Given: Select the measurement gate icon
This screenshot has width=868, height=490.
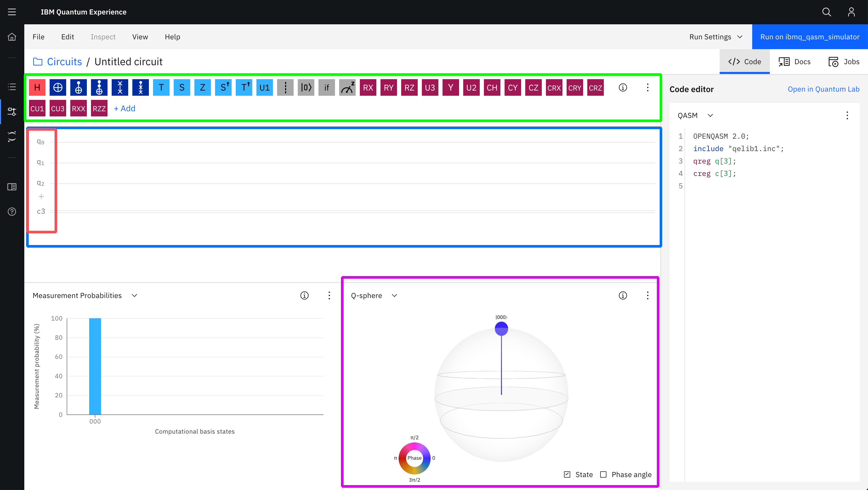Looking at the screenshot, I should (347, 88).
